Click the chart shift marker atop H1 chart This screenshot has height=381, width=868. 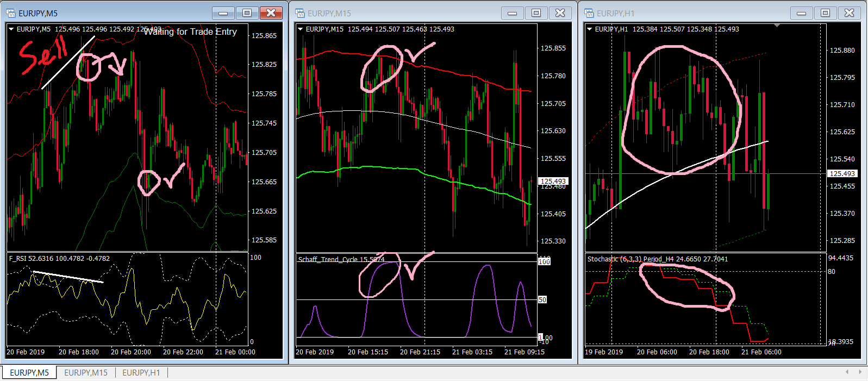[x=777, y=26]
